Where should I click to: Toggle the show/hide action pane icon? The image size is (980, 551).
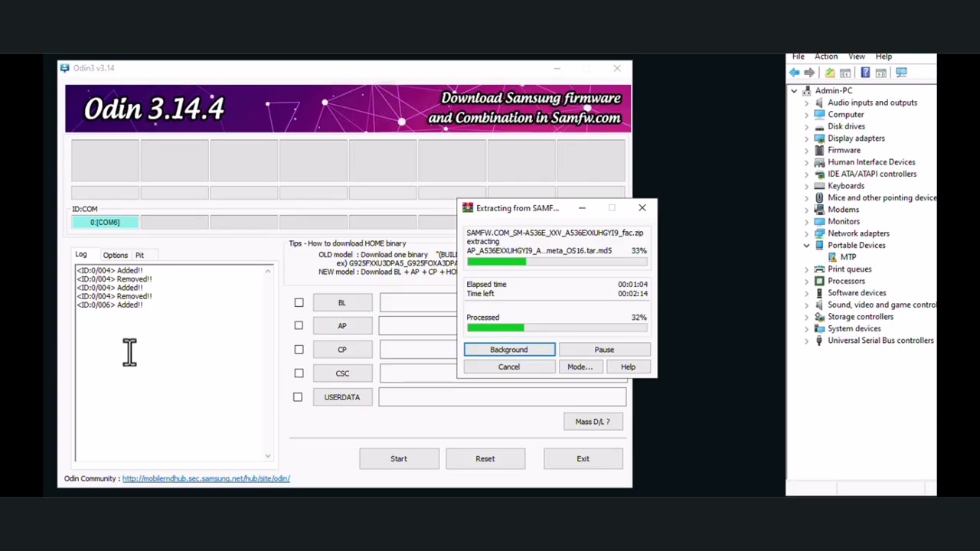point(881,73)
